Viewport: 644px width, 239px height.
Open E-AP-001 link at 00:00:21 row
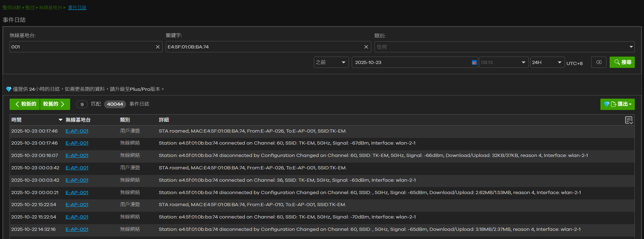[77, 193]
